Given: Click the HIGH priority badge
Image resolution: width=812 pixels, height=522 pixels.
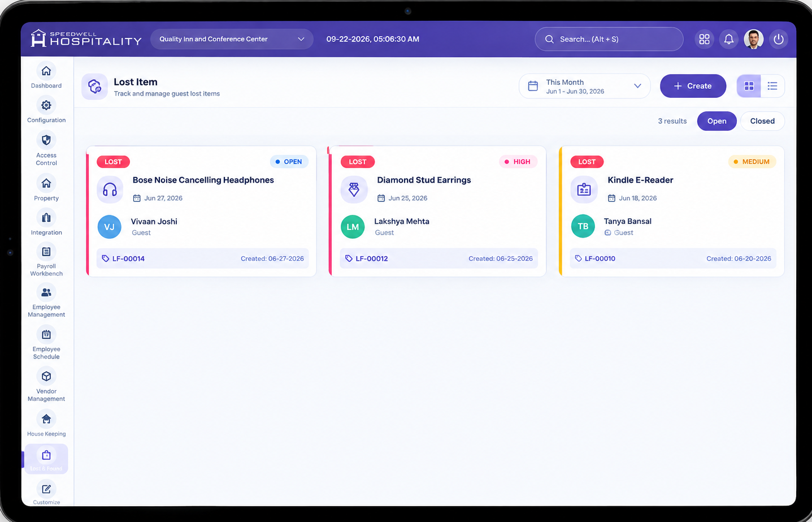Looking at the screenshot, I should [517, 162].
